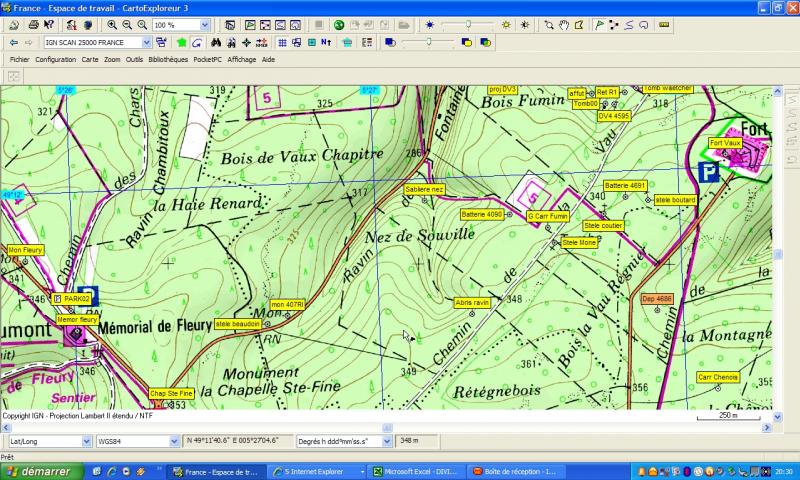Click the third magnifier zoom icon
The image size is (800, 480).
click(x=142, y=24)
